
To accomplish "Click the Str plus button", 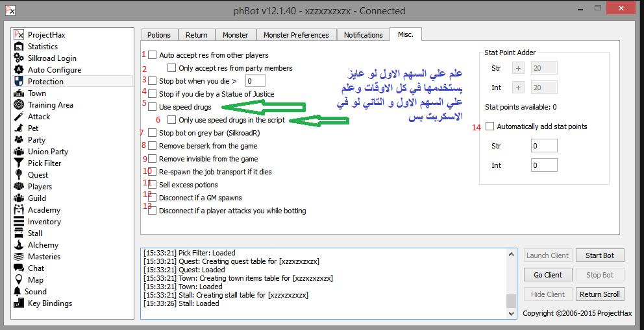I will [518, 68].
